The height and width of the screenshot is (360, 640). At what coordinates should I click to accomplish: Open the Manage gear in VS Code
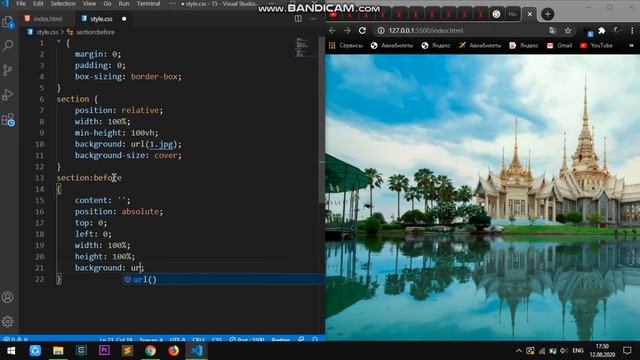[x=7, y=322]
